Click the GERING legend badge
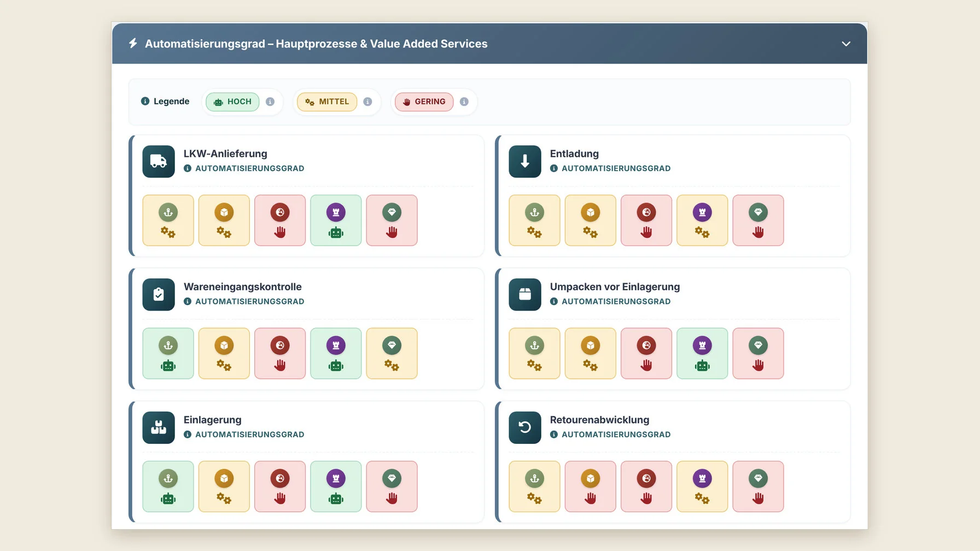 pos(424,102)
